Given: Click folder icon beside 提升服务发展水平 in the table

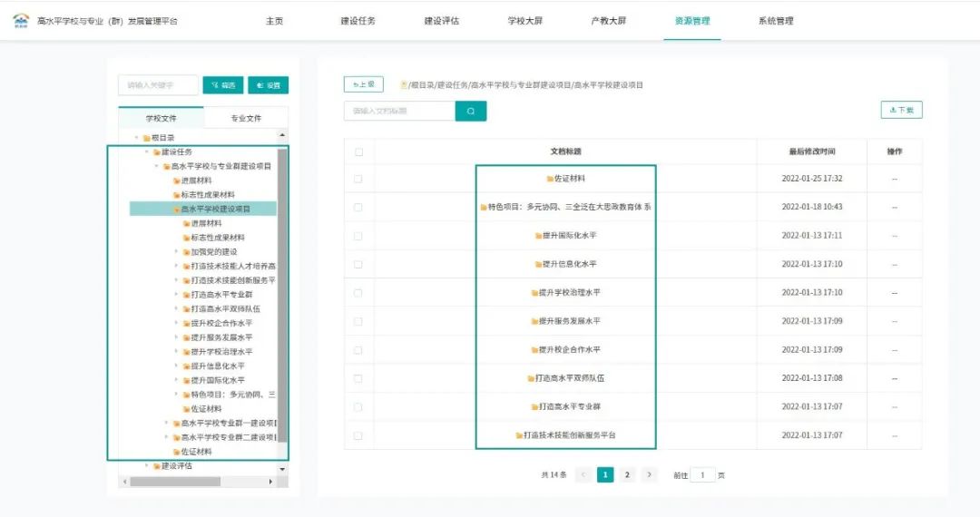Looking at the screenshot, I should (x=534, y=322).
